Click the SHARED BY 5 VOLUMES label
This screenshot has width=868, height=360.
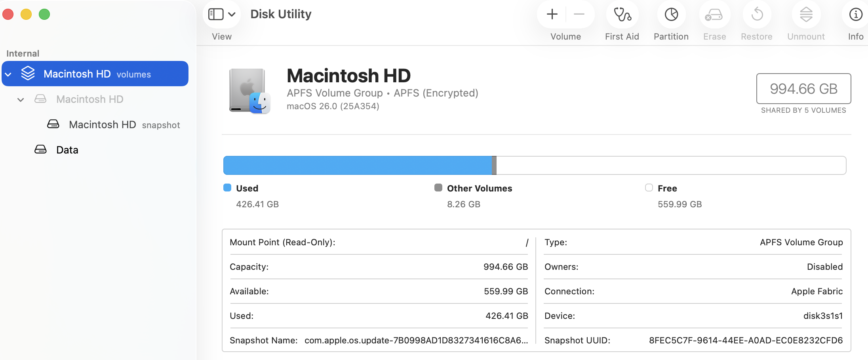pos(803,110)
